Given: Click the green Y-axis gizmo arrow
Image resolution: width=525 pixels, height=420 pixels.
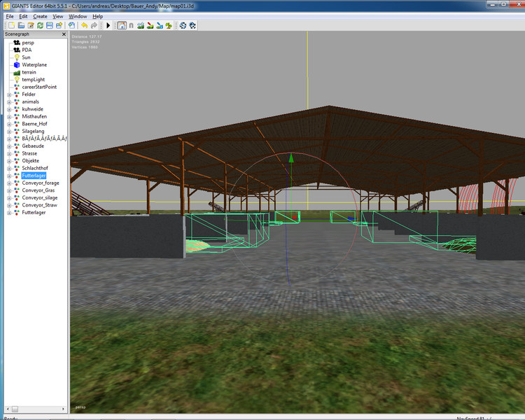Looking at the screenshot, I should (291, 157).
